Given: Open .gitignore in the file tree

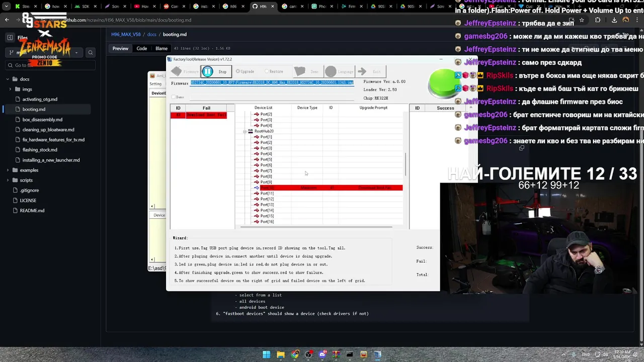Looking at the screenshot, I should (x=29, y=190).
